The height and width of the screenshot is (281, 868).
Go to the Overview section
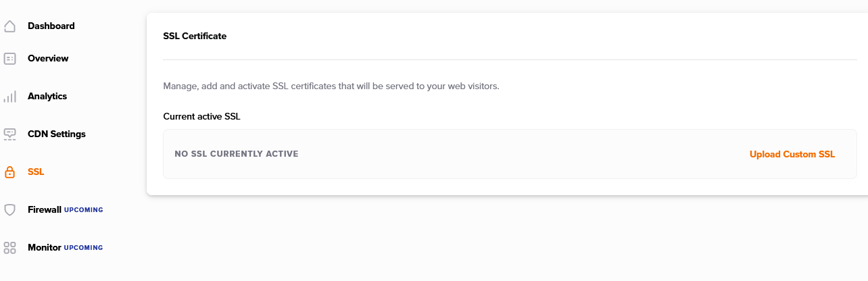pyautogui.click(x=48, y=58)
